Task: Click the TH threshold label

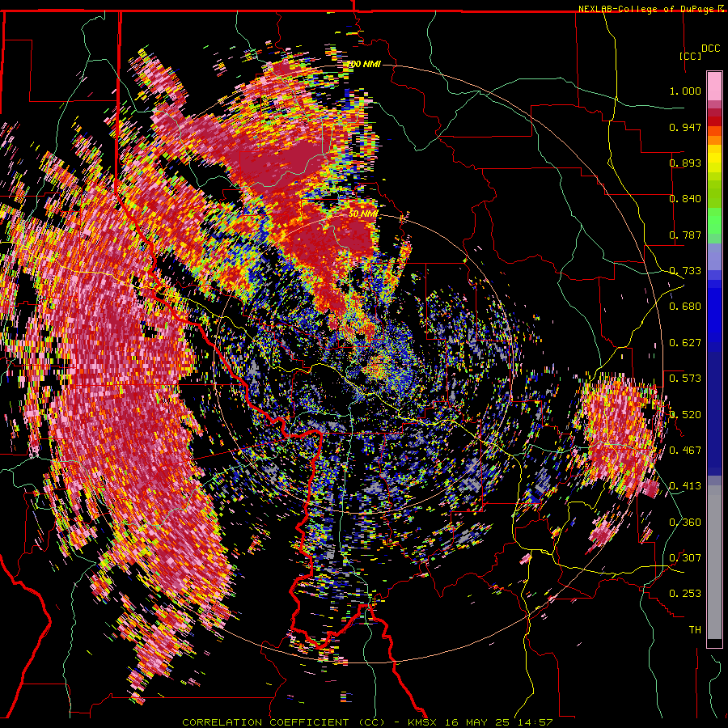Action: tap(695, 630)
